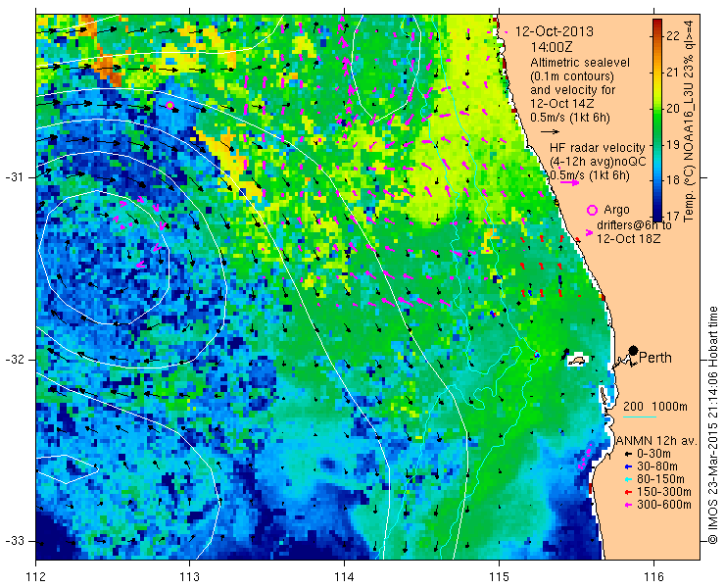Click the 14:00Z time label
Screen dimensions: 725x588
point(552,47)
